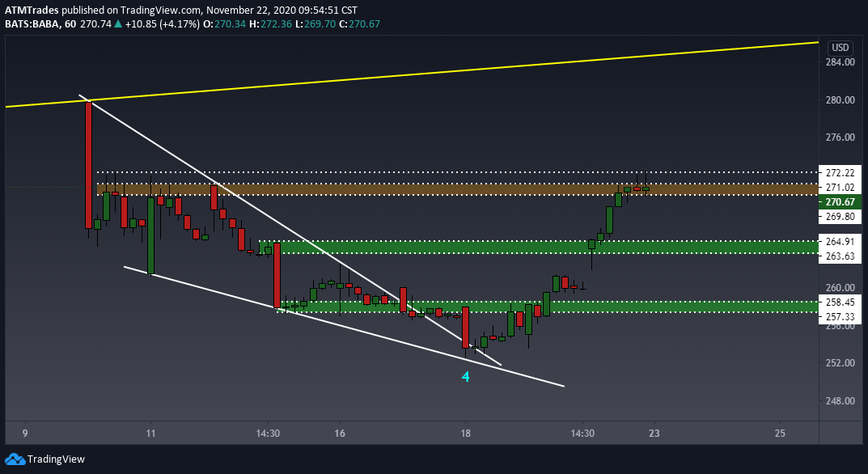Select the 257.33 price level tag
The height and width of the screenshot is (474, 868).
click(840, 317)
